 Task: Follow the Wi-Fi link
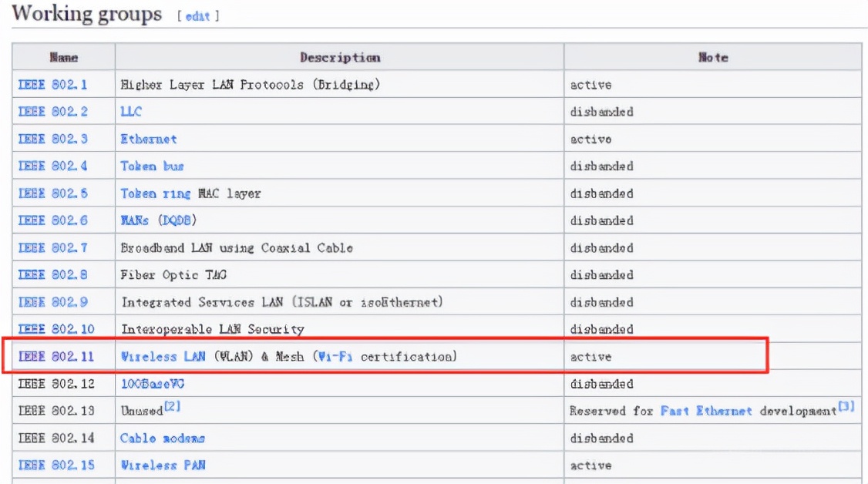(x=335, y=357)
